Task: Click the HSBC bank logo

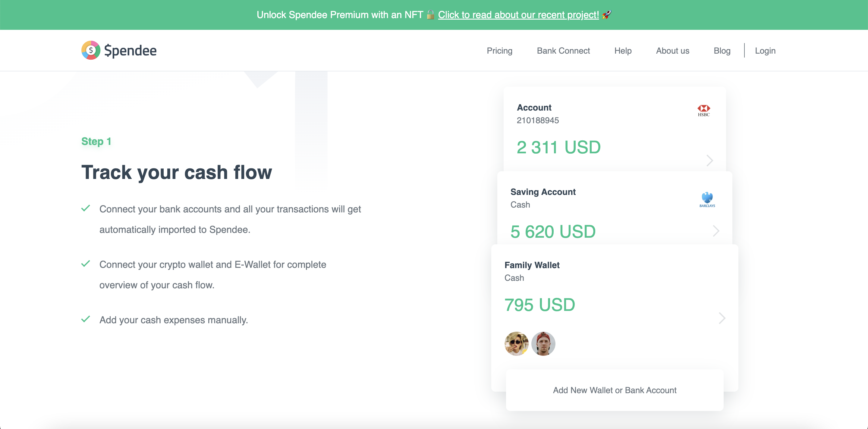Action: (x=703, y=111)
